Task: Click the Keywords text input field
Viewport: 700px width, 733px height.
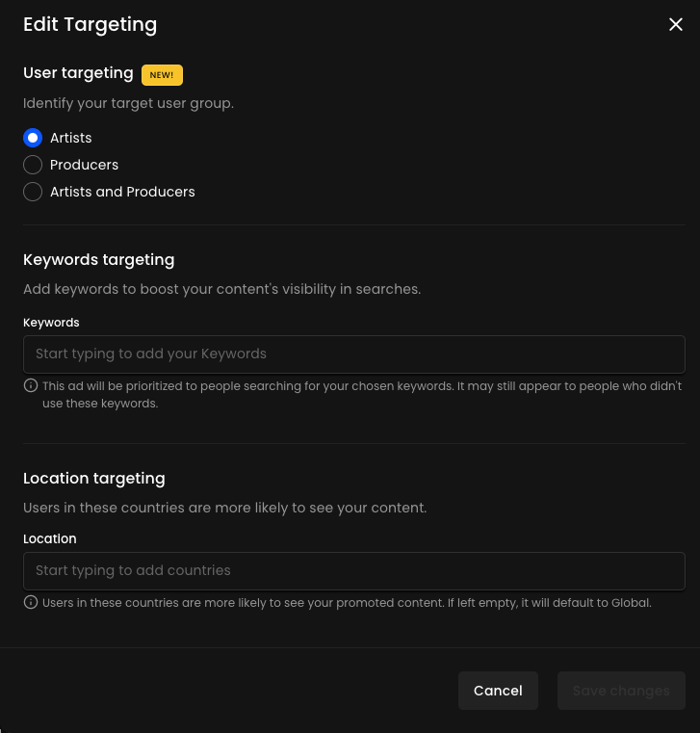Action: 353,353
